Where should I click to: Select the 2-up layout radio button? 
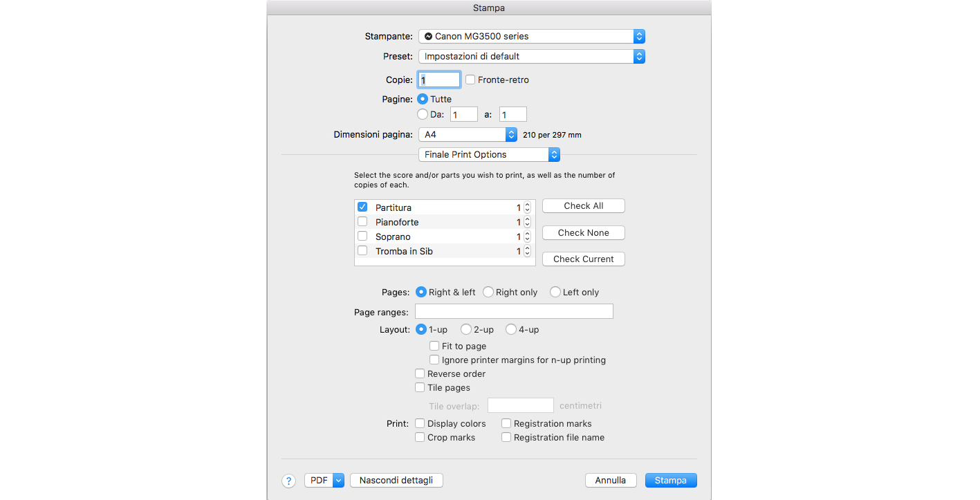click(x=466, y=330)
